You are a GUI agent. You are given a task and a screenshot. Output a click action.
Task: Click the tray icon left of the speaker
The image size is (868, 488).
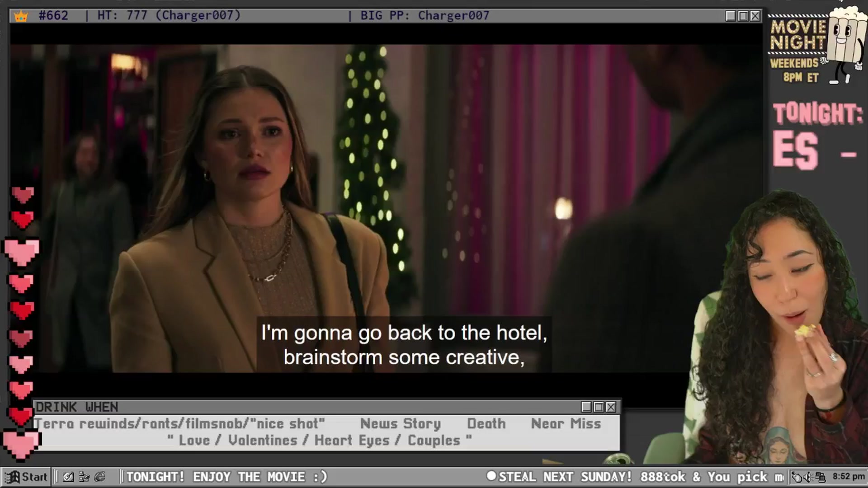point(797,477)
